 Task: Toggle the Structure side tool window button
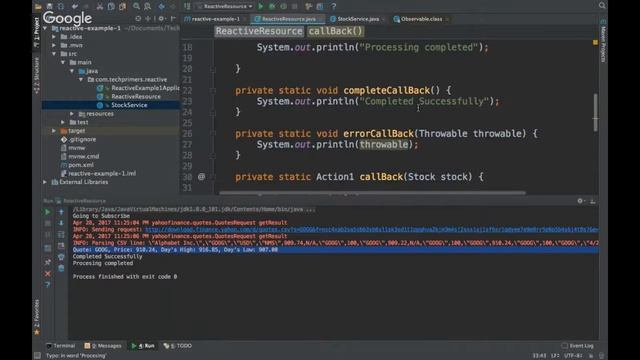click(37, 76)
